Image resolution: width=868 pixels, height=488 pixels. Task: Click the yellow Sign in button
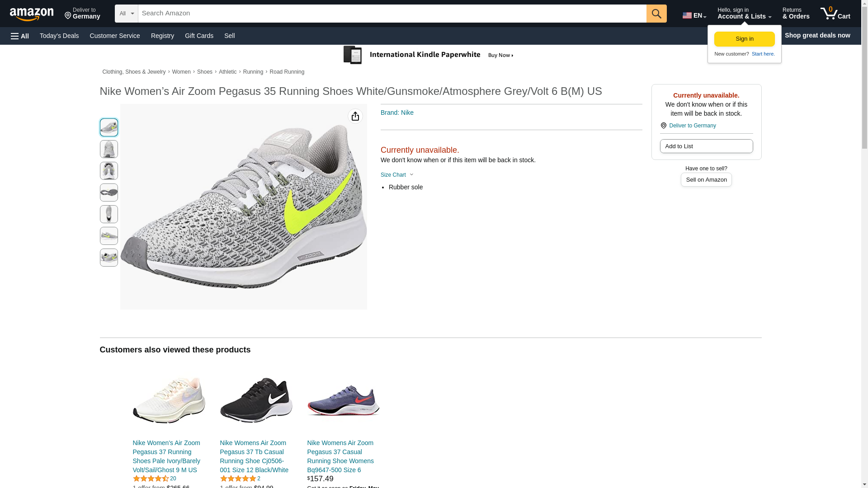click(744, 39)
